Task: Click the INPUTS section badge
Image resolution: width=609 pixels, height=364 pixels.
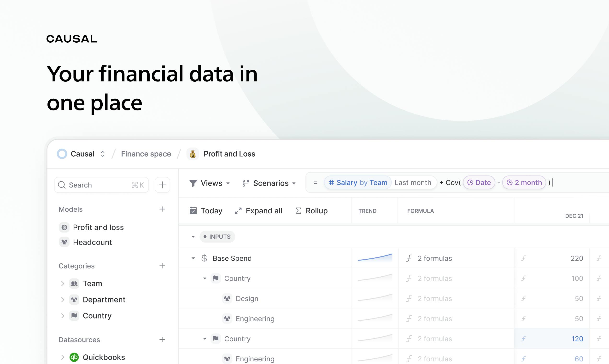Action: 217,237
